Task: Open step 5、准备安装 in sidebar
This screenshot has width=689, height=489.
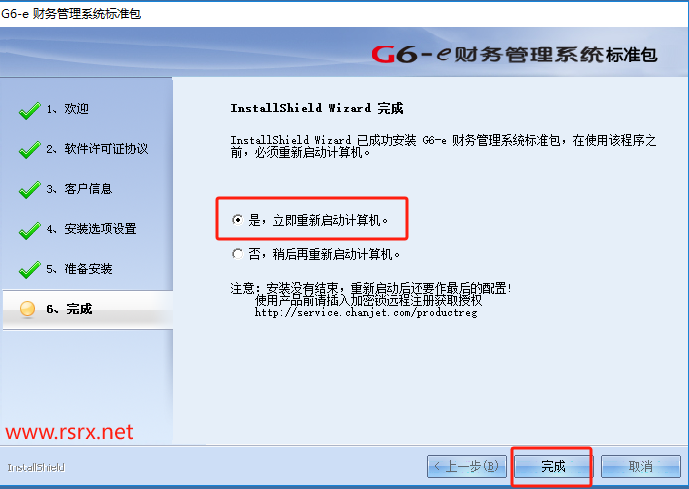Action: pos(79,269)
